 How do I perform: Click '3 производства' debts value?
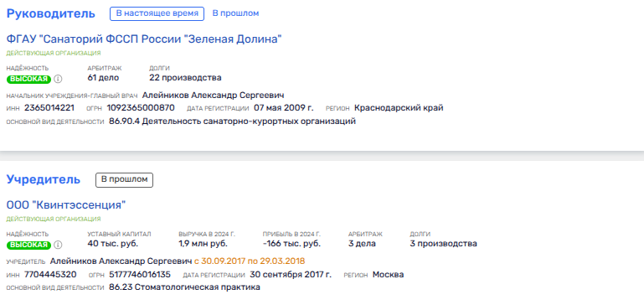click(444, 244)
